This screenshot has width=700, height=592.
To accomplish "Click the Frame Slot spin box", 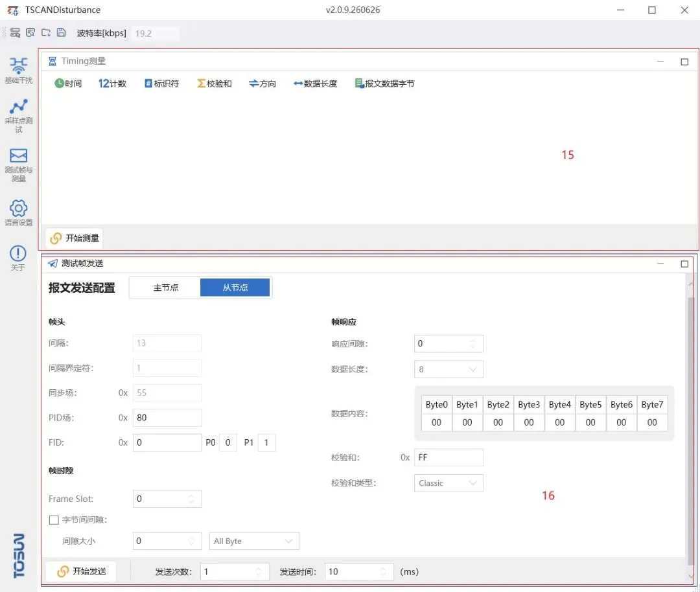I will click(x=167, y=499).
